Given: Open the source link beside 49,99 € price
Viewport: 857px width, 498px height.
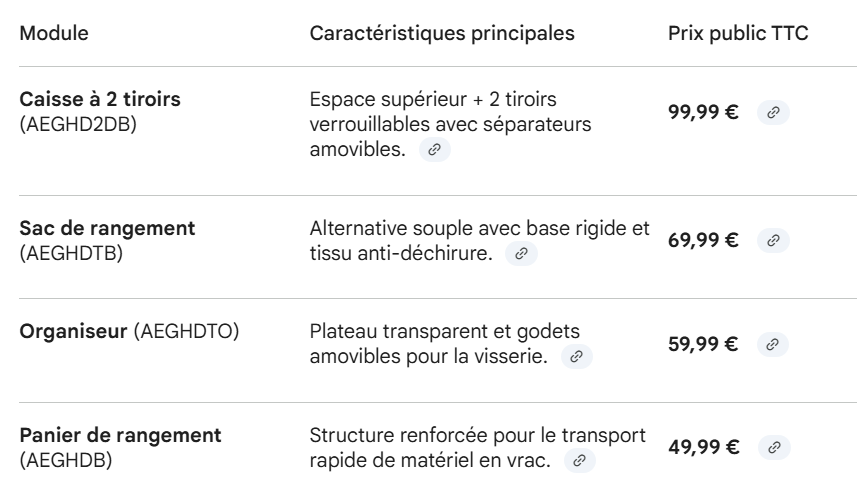Looking at the screenshot, I should pos(772,445).
